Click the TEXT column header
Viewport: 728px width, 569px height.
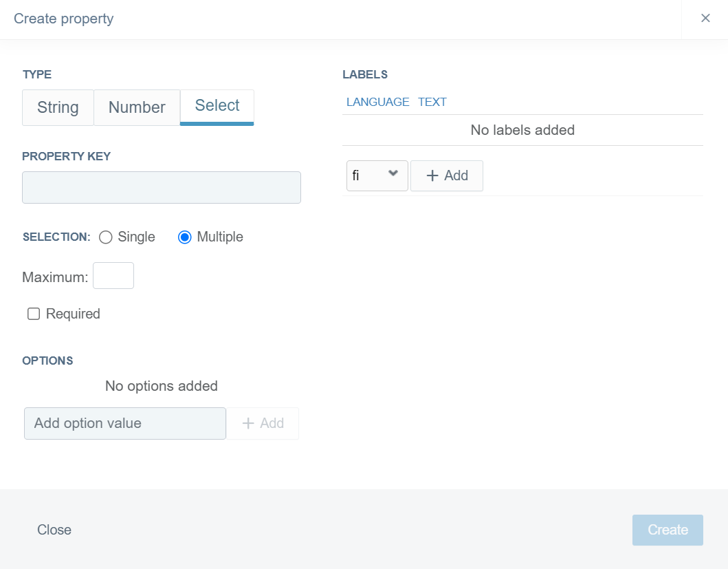coord(432,102)
